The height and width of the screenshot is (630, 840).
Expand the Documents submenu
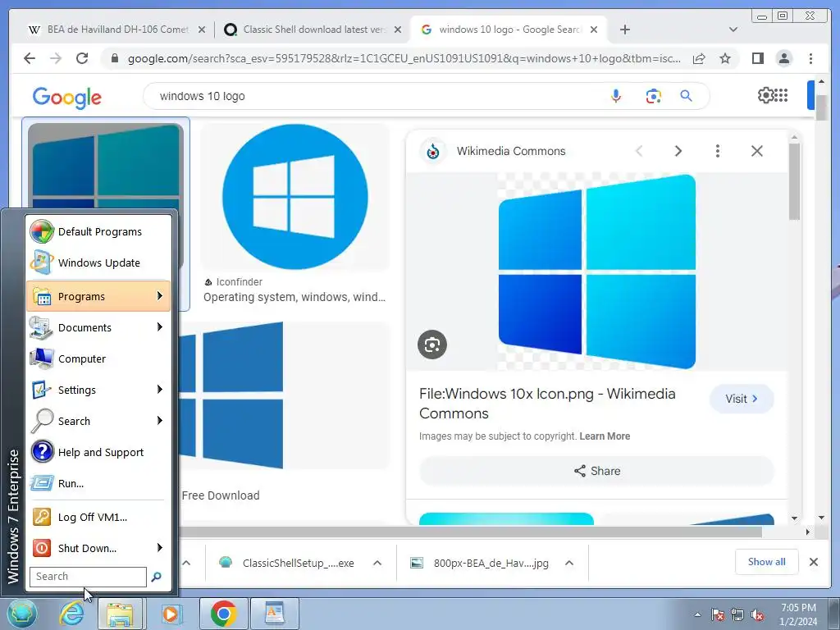(x=98, y=327)
